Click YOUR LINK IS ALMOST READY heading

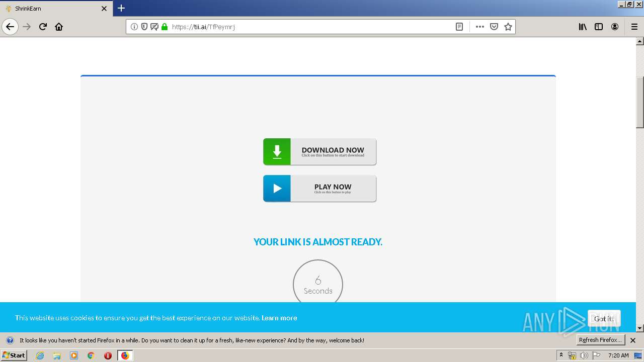[318, 242]
